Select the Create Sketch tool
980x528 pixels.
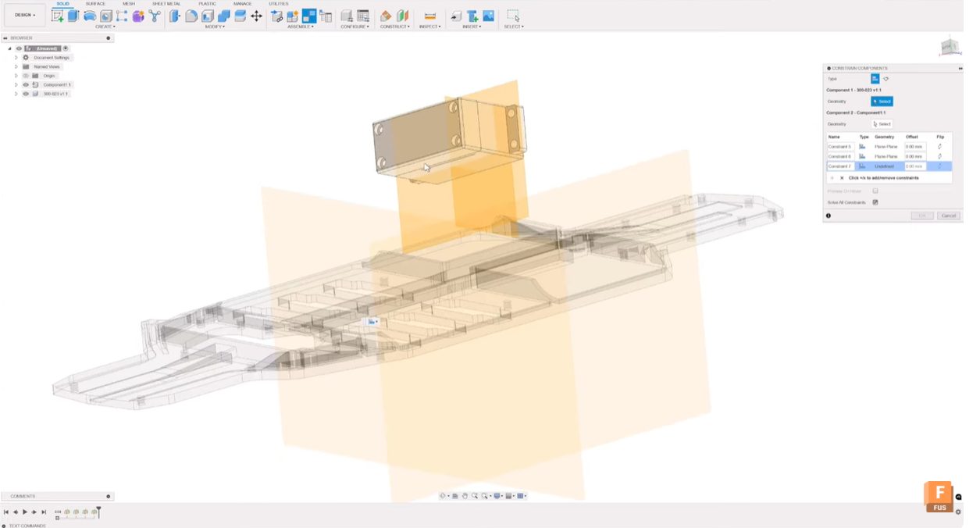click(57, 16)
